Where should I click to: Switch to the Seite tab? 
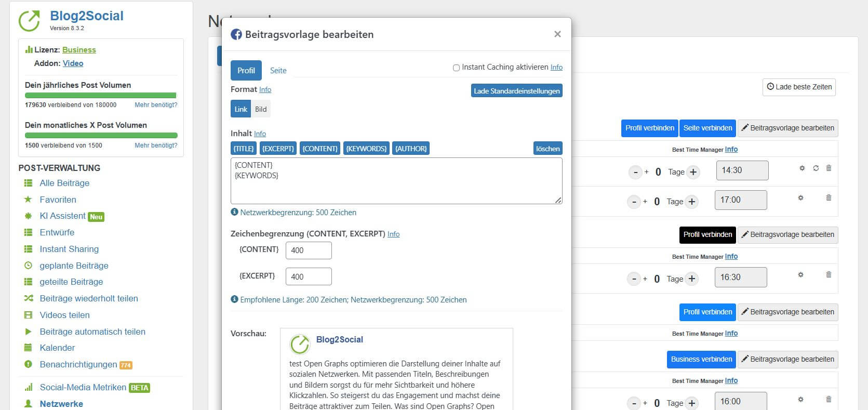point(278,71)
